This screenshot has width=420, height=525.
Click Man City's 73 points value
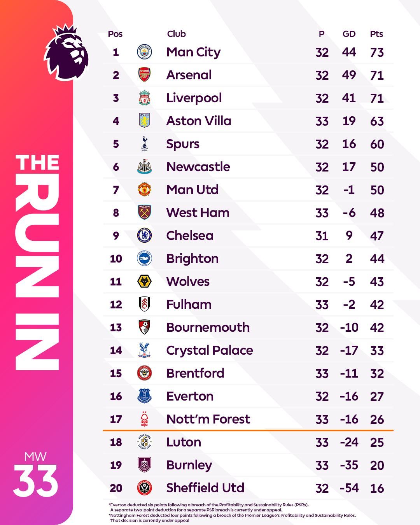point(377,52)
